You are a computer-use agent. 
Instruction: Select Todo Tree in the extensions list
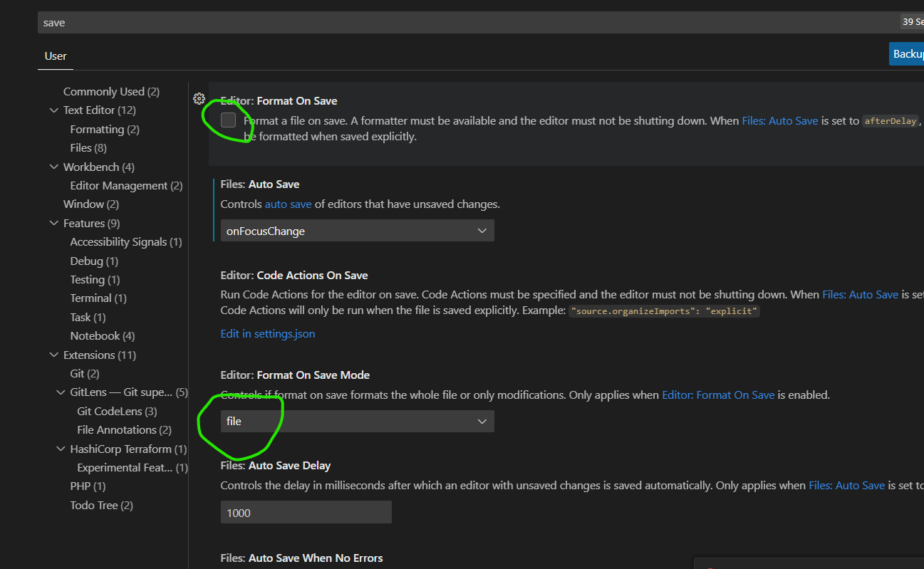101,506
